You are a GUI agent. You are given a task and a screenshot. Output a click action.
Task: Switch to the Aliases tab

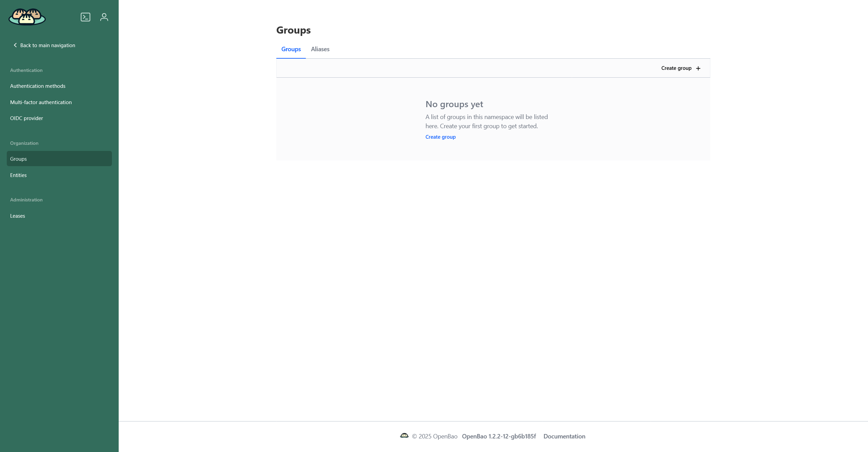coord(320,49)
